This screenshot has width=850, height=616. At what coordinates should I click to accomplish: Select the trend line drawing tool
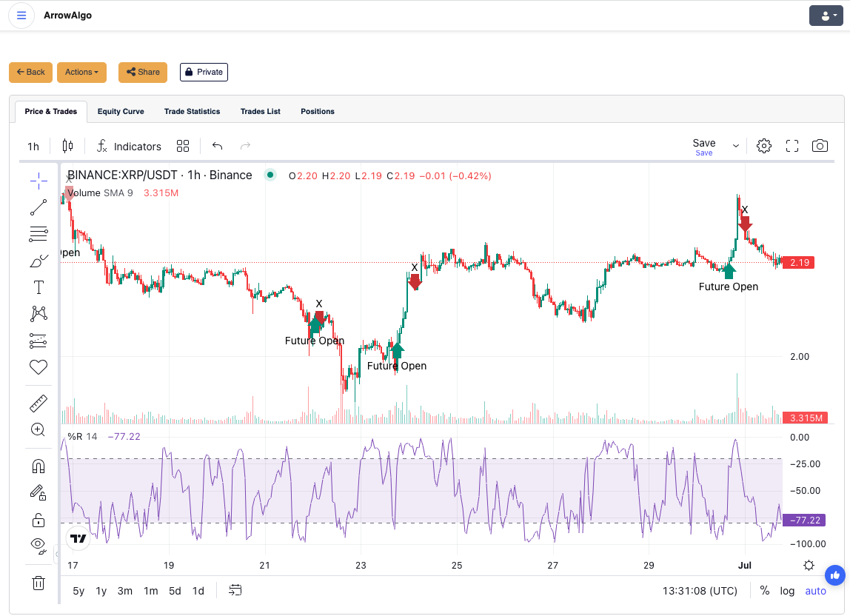[39, 207]
